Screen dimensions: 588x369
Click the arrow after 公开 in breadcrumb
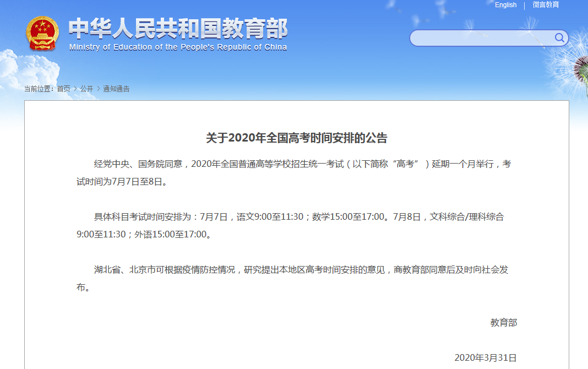[98, 89]
